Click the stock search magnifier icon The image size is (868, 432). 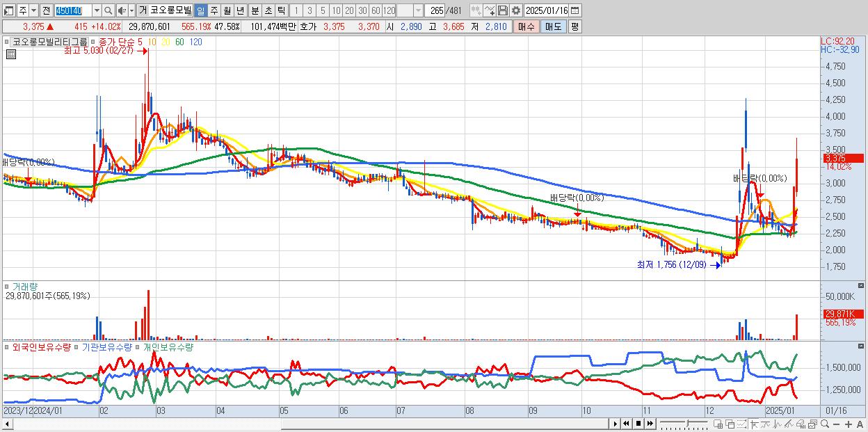(x=108, y=10)
